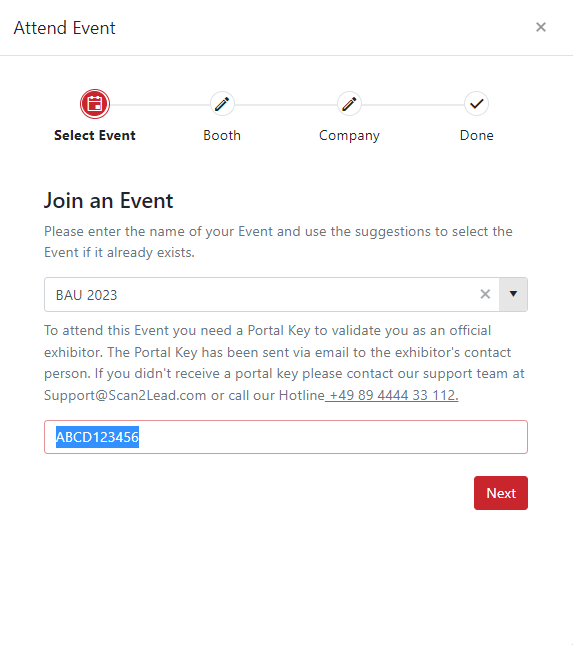Call the Hotline +49 89 4444 33 112 link
Image resolution: width=573 pixels, height=645 pixels.
pyautogui.click(x=392, y=395)
